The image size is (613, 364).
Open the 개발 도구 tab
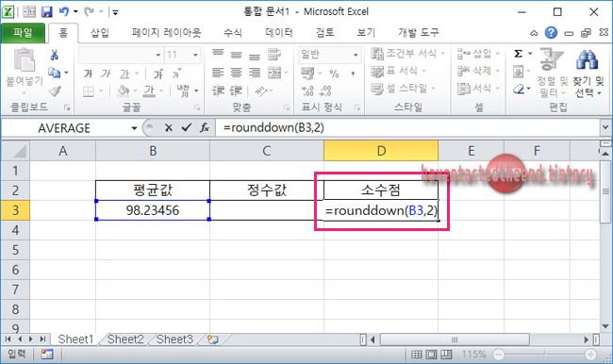(x=418, y=32)
